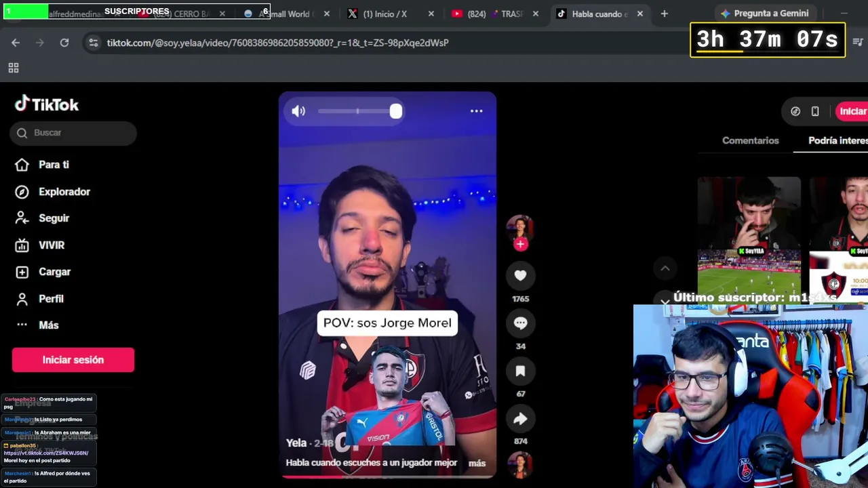Close the active TikTok browser tab
This screenshot has width=868, height=488.
639,14
